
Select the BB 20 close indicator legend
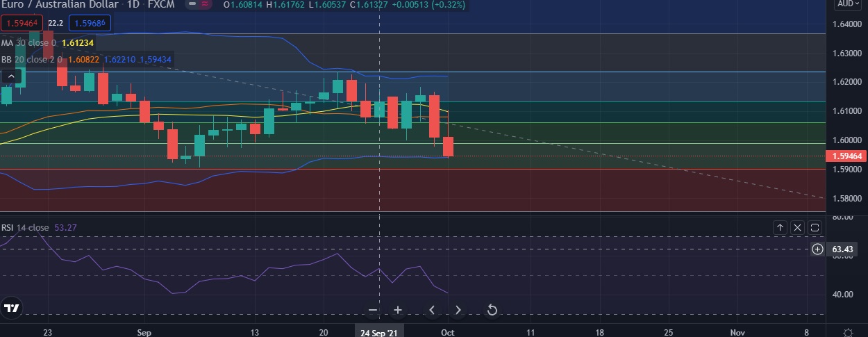33,60
